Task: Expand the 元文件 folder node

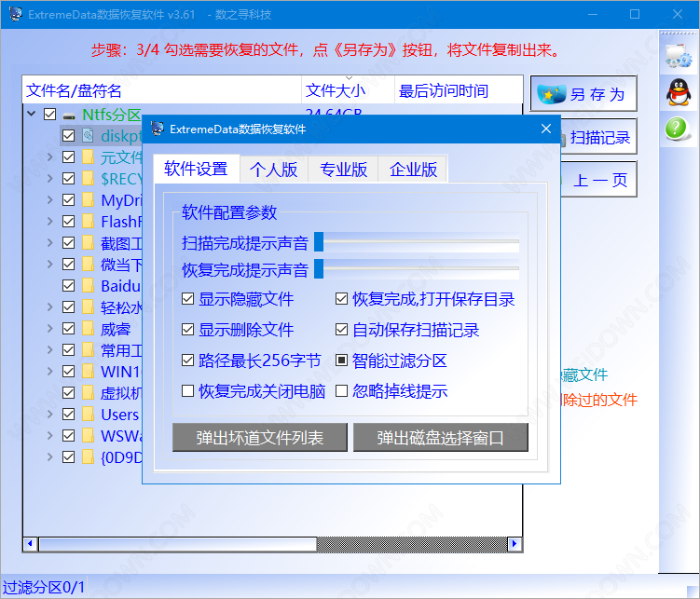Action: pyautogui.click(x=50, y=157)
